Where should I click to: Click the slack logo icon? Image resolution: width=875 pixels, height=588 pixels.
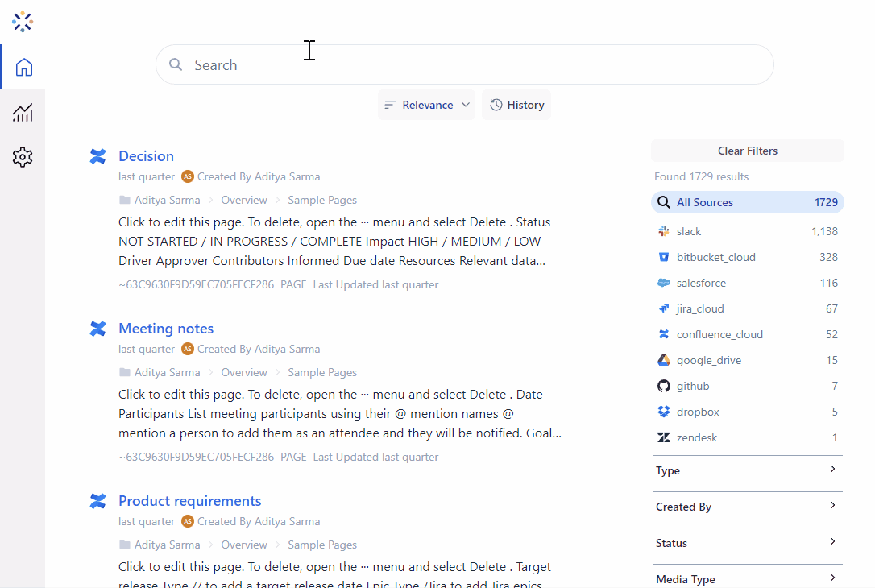coord(664,231)
